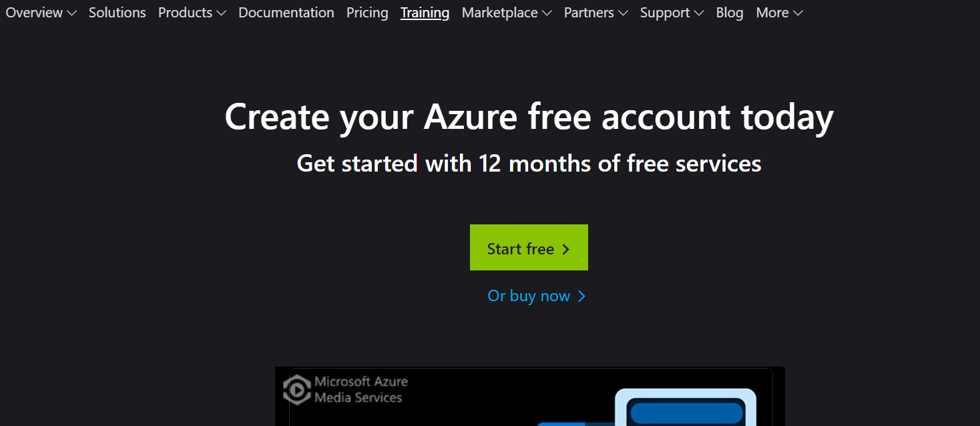Viewport: 980px width, 426px height.
Task: Click the blue device illustration in the video
Action: (x=685, y=407)
